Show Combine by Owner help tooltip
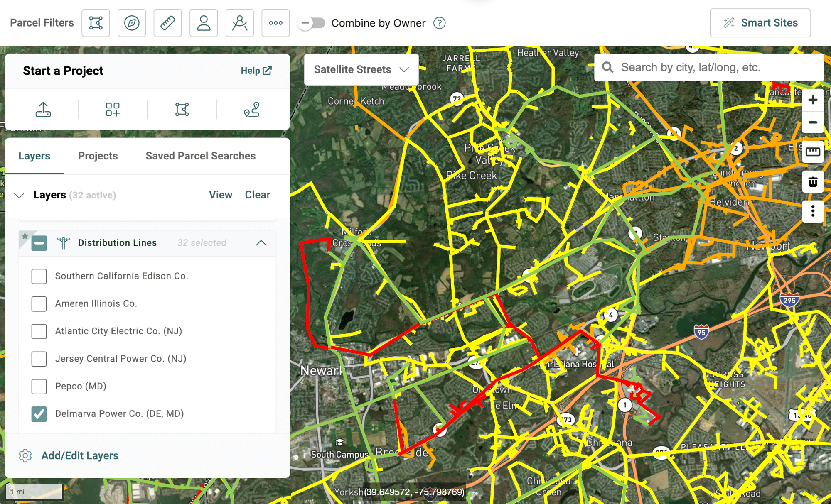Image resolution: width=831 pixels, height=504 pixels. point(439,23)
